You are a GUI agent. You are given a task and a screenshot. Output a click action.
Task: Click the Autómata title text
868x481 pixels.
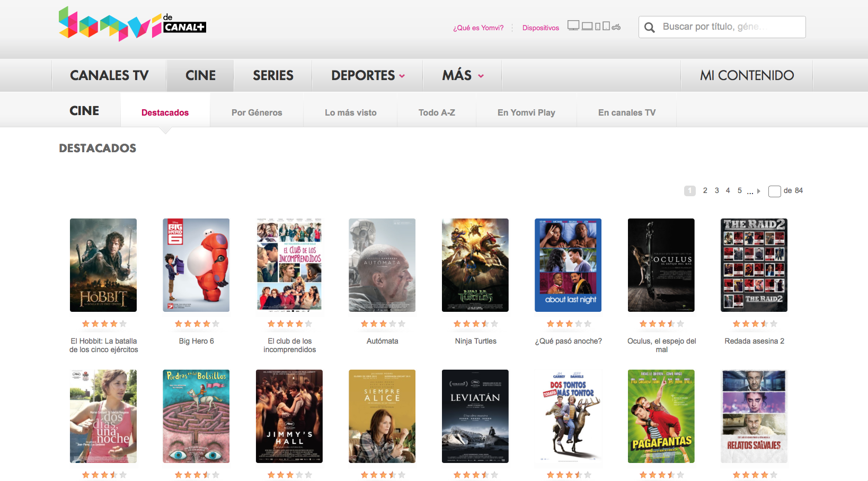click(383, 341)
